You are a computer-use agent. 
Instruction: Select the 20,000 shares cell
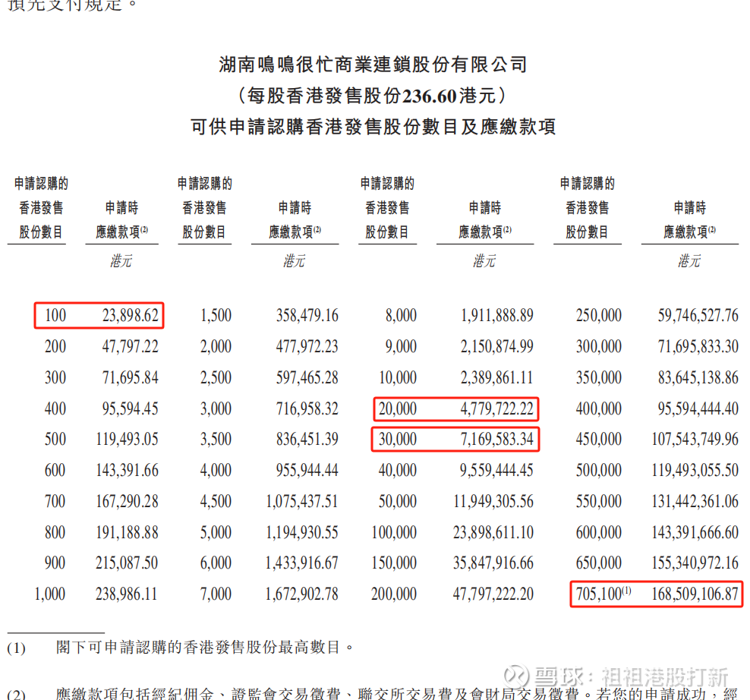[398, 408]
